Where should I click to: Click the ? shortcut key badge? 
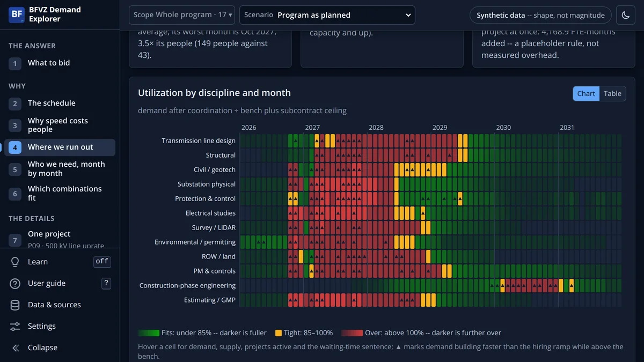pyautogui.click(x=106, y=283)
